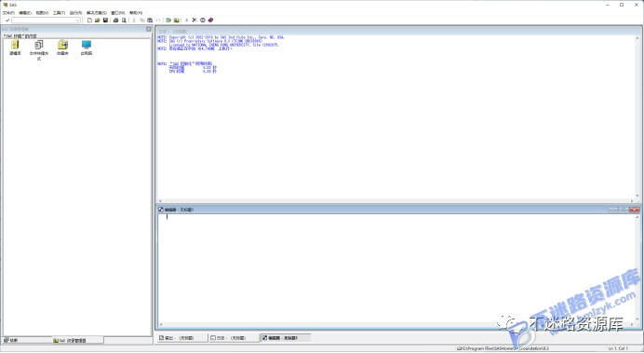Switch to the Log window tab
Image resolution: width=644 pixels, height=353 pixels.
pyautogui.click(x=234, y=338)
